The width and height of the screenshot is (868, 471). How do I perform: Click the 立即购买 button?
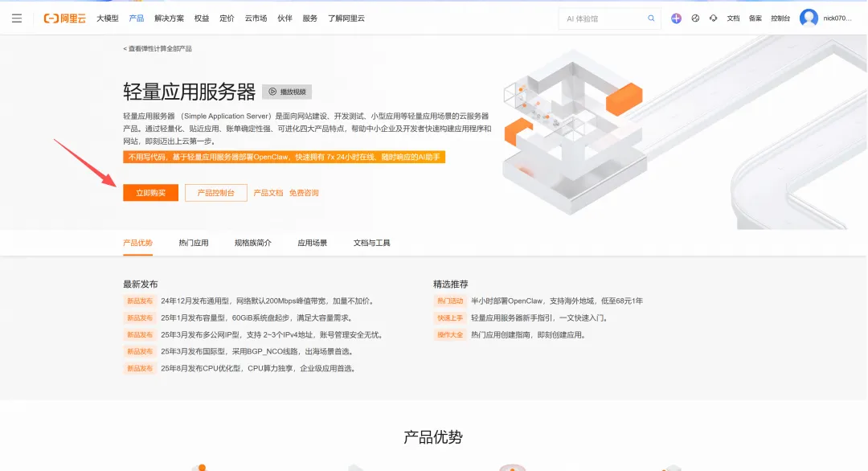click(150, 193)
